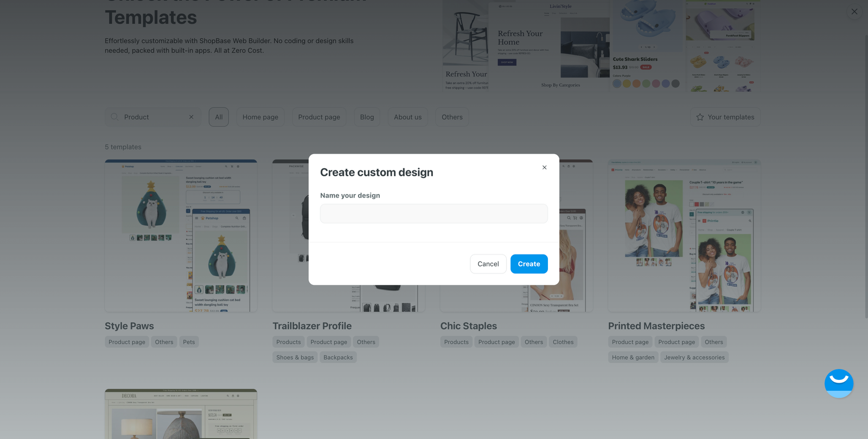This screenshot has width=868, height=439.
Task: Click the star icon in Your templates
Action: coord(700,117)
